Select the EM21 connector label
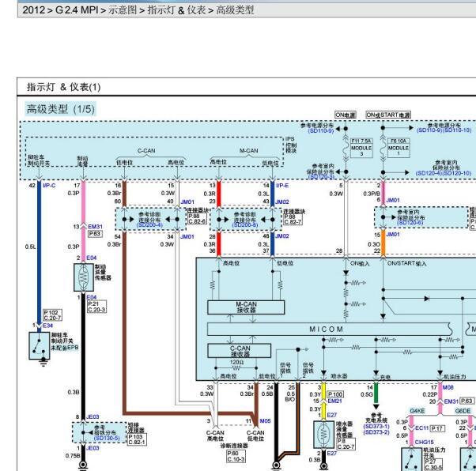476x471 pixels. pyautogui.click(x=334, y=401)
